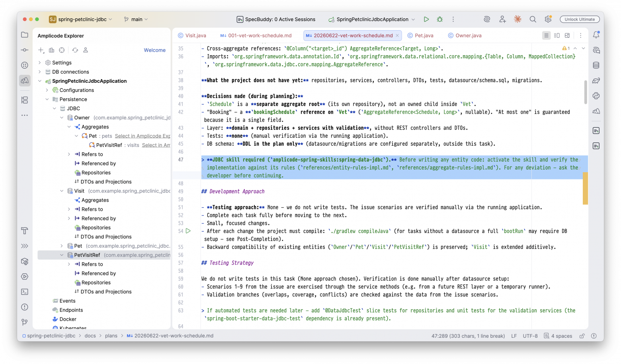Image resolution: width=621 pixels, height=364 pixels.
Task: Close the 20260622-vet-work-schedule.md tab
Action: [397, 35]
